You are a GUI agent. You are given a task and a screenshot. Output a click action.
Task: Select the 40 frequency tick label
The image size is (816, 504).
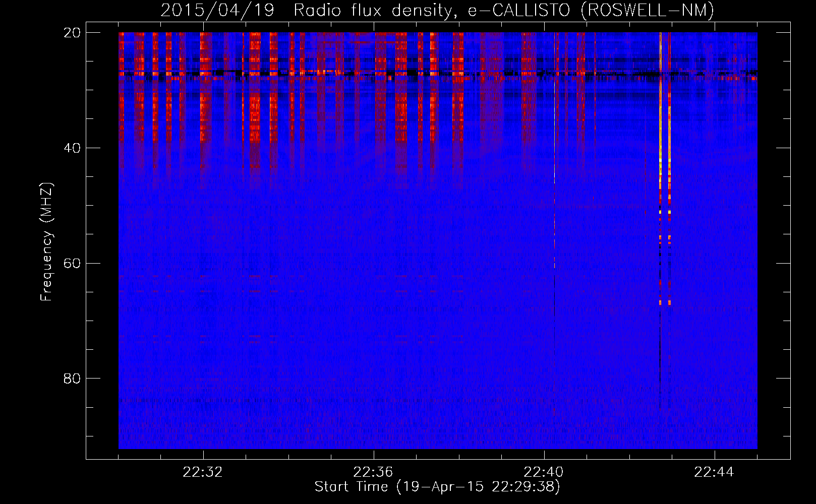pyautogui.click(x=72, y=148)
